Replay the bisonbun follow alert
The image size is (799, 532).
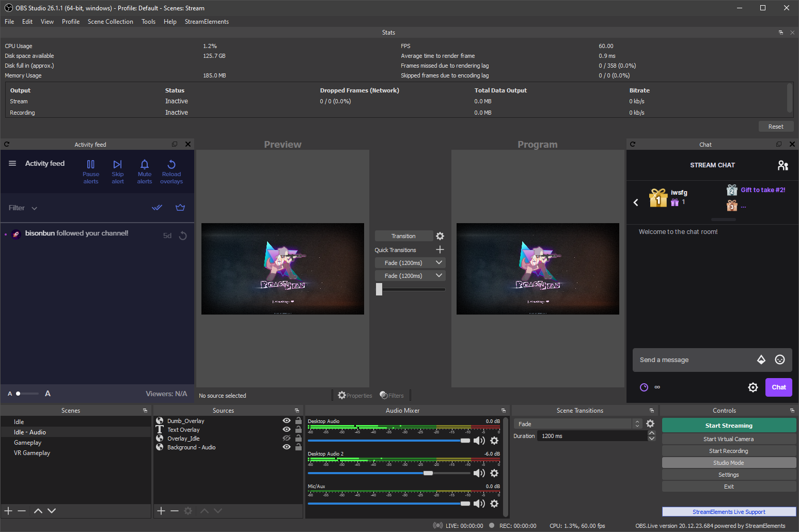183,236
